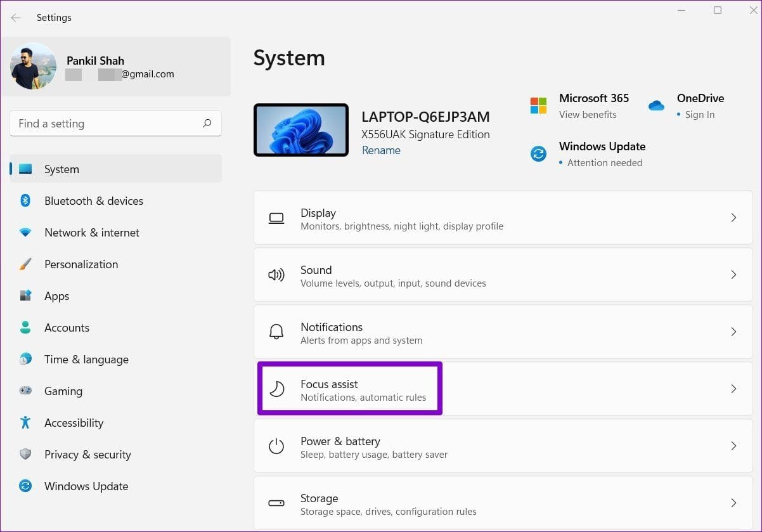Click the Windows Update title in the header

coord(602,146)
